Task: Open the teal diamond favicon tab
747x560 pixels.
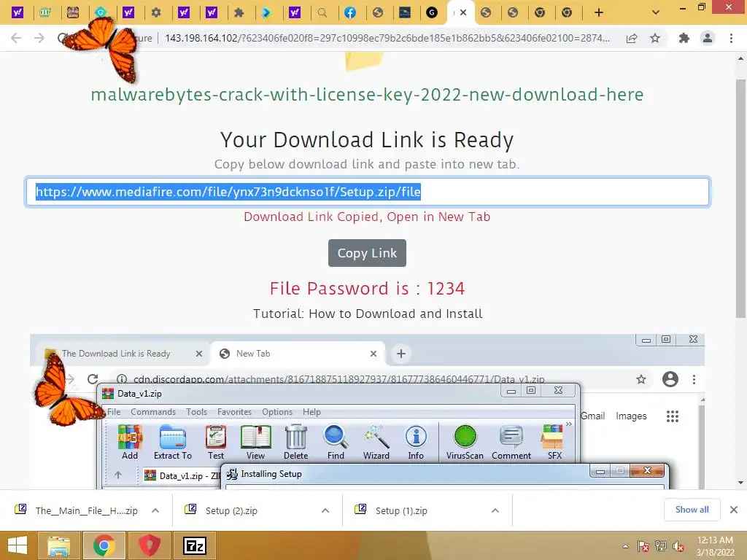Action: pyautogui.click(x=101, y=13)
